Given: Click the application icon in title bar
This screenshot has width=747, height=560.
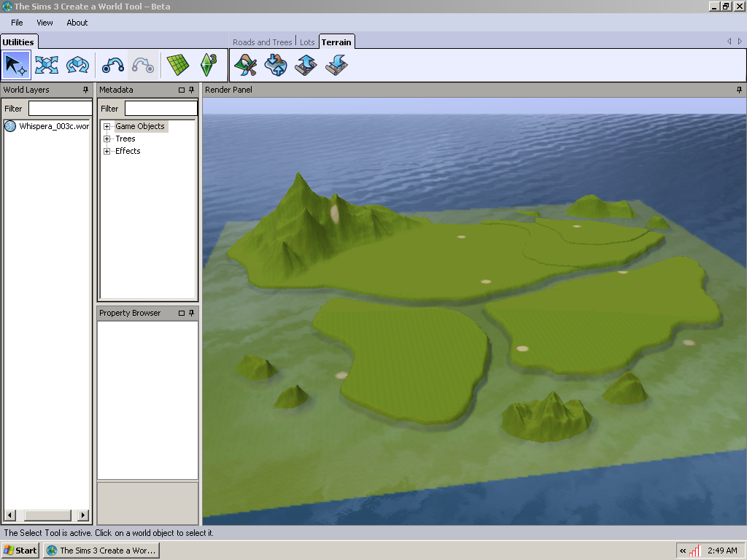Looking at the screenshot, I should coord(7,6).
